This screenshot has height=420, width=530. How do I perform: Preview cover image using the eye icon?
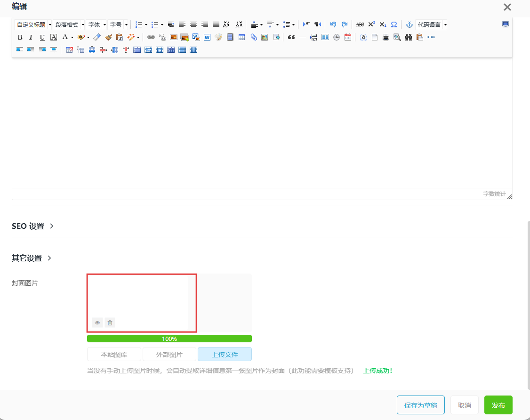[97, 323]
